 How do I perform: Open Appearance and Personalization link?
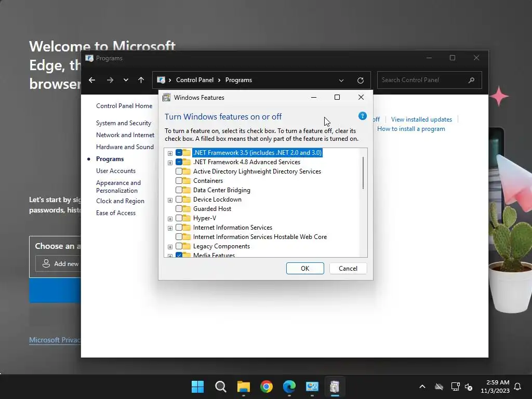[118, 187]
